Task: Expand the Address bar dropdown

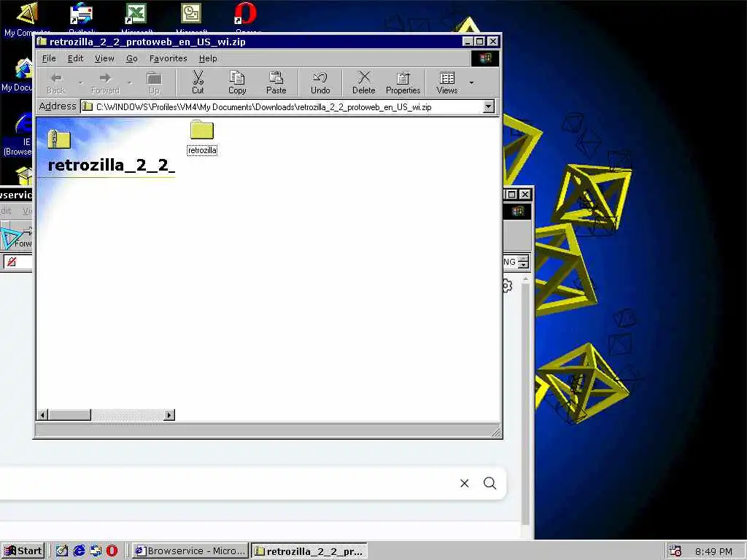Action: [489, 106]
